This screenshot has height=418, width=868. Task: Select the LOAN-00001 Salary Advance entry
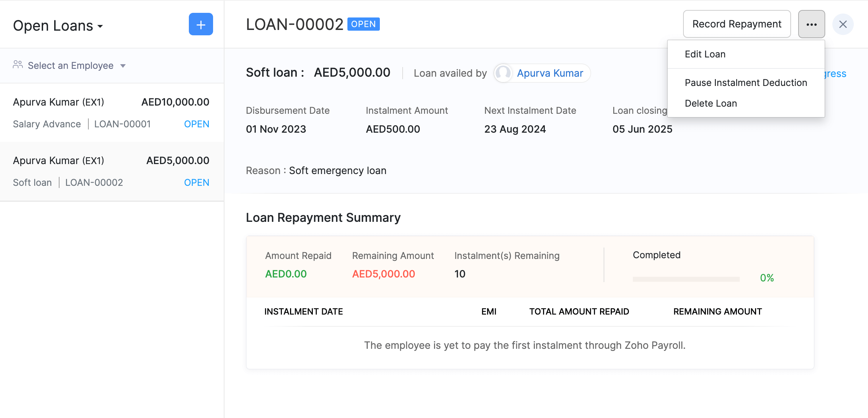[x=112, y=112]
